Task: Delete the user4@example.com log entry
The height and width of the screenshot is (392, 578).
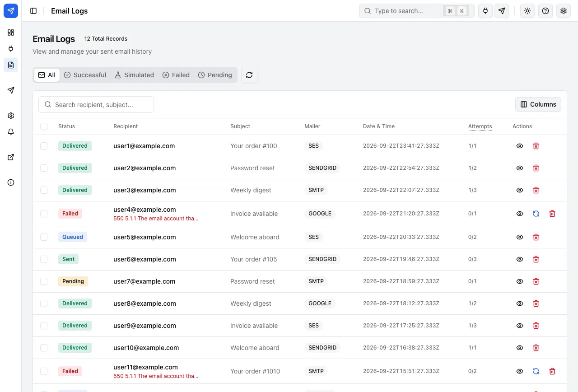Action: pos(552,214)
